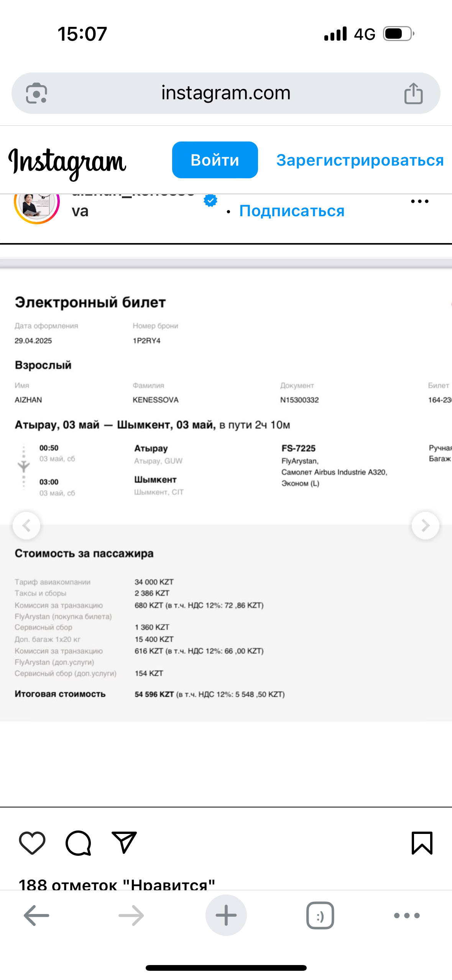452x980 pixels.
Task: Tap departure time 00:50
Action: (x=49, y=448)
